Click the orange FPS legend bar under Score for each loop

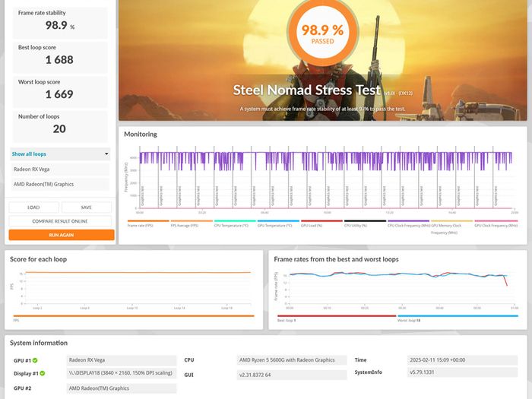tap(134, 316)
